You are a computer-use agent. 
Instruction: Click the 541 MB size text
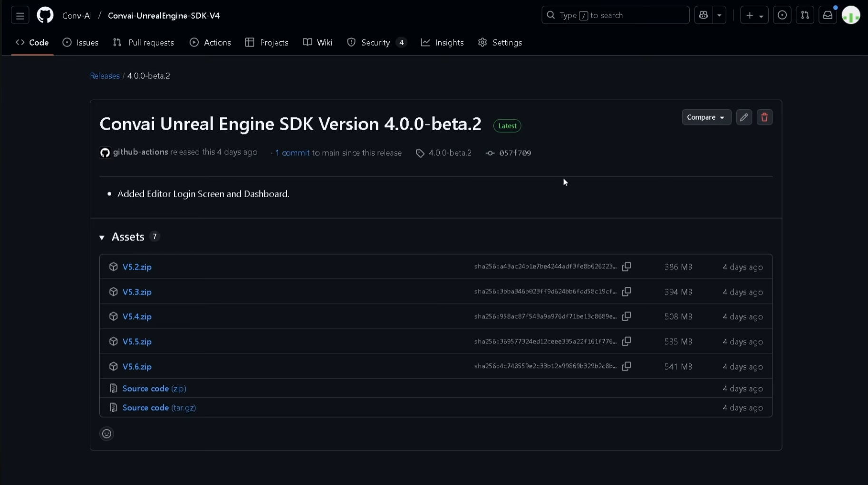point(678,367)
